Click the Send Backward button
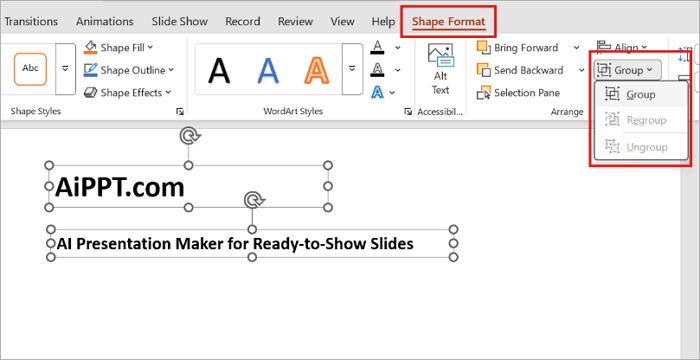Viewport: 700px width, 360px height. [521, 70]
